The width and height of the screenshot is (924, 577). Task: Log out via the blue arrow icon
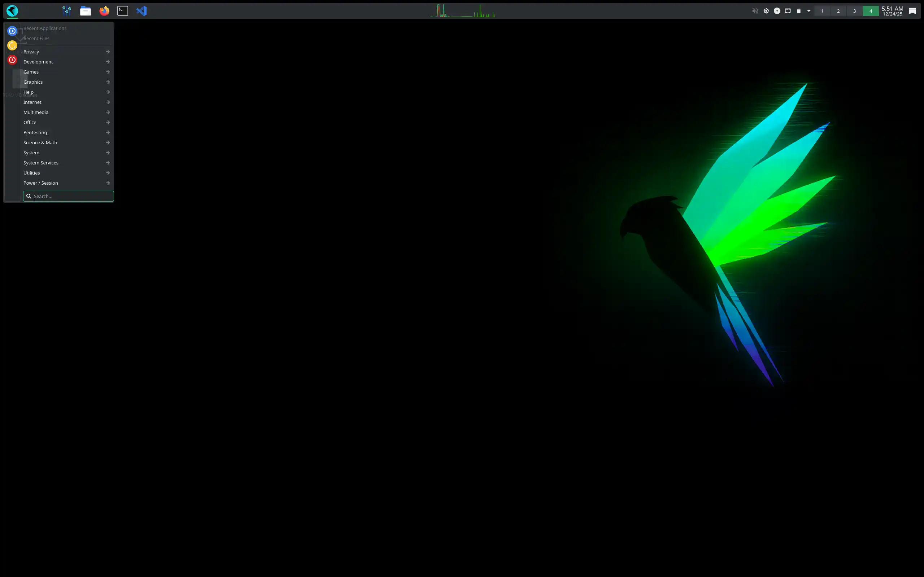click(12, 31)
